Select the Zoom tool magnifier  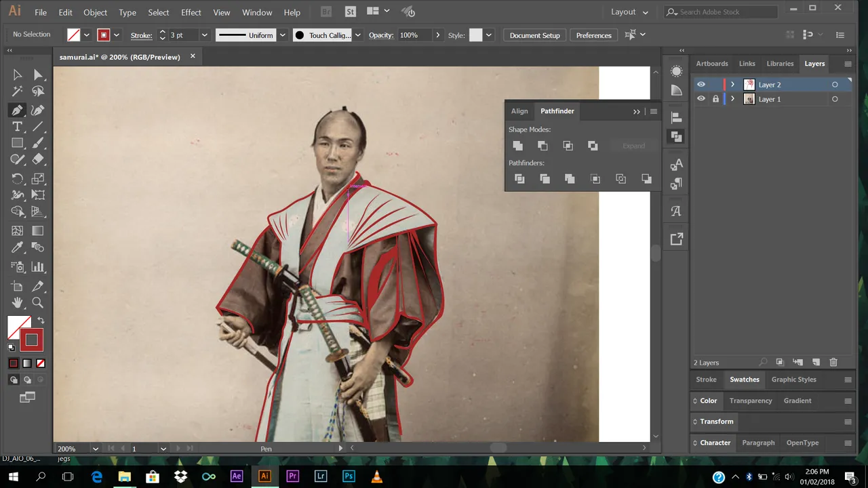(x=38, y=303)
